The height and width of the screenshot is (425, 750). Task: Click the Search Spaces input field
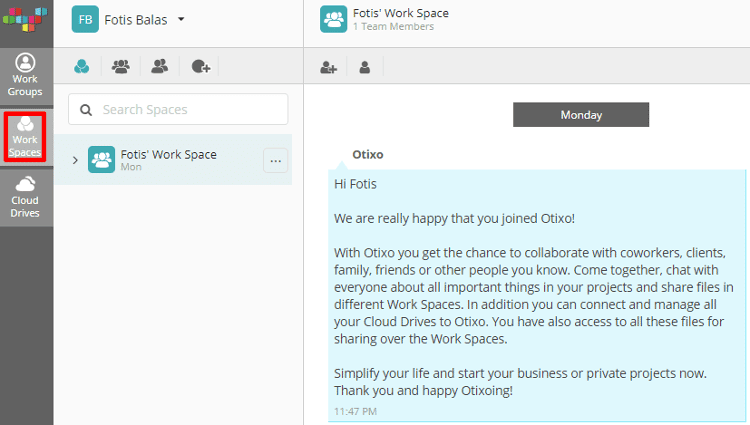pyautogui.click(x=178, y=109)
